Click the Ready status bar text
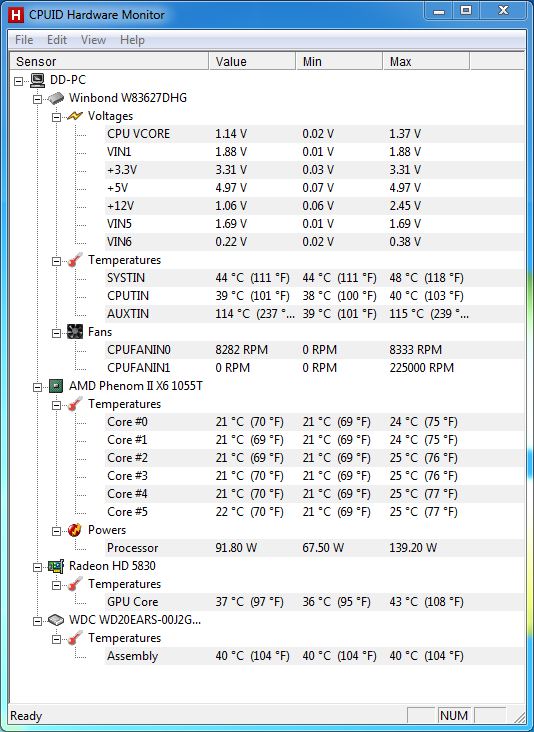This screenshot has height=732, width=534. (26, 716)
